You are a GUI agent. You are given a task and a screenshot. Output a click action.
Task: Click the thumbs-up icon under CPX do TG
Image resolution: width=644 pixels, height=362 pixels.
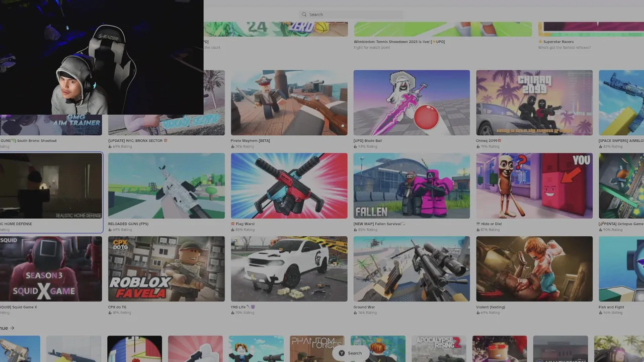110,313
